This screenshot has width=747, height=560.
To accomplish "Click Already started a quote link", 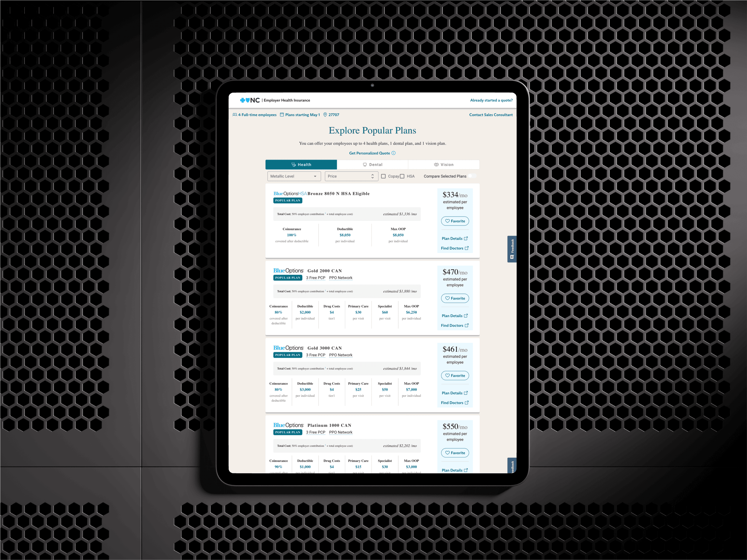I will click(491, 100).
